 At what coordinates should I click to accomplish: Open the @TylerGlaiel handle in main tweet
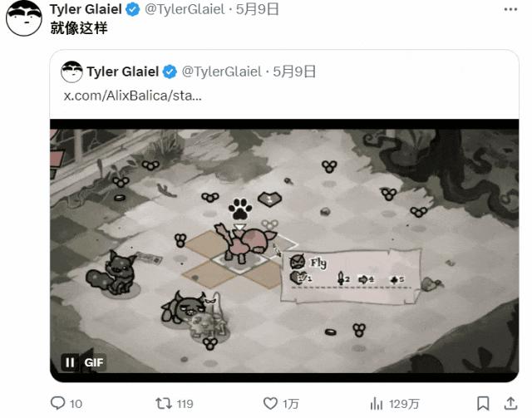[x=185, y=9]
